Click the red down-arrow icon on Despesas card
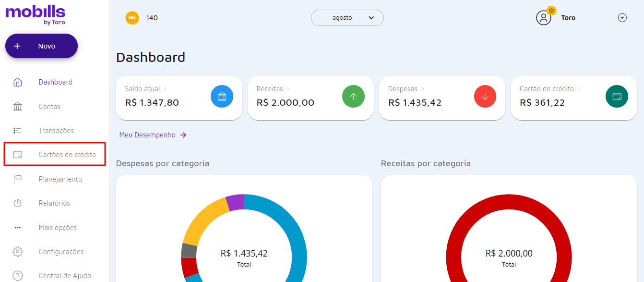644x282 pixels. tap(485, 96)
